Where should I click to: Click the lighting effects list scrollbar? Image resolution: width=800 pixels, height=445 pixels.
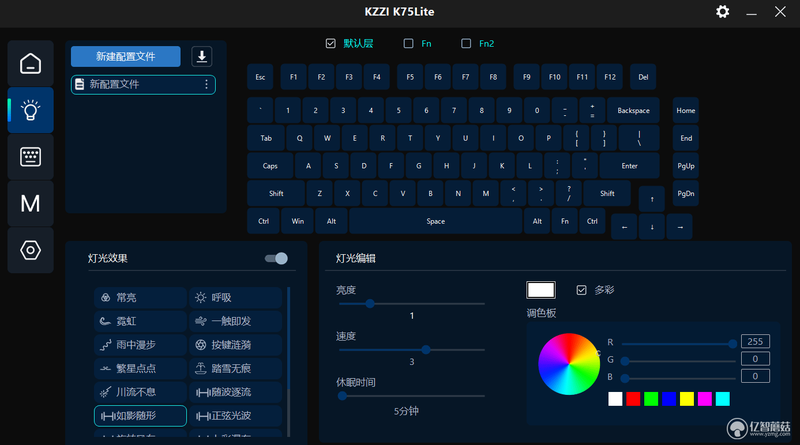point(289,339)
